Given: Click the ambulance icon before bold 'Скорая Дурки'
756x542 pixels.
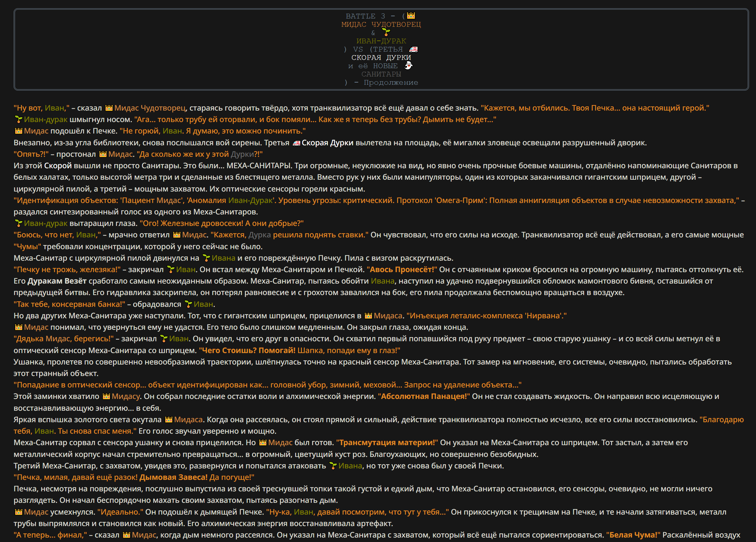Looking at the screenshot, I should click(296, 143).
